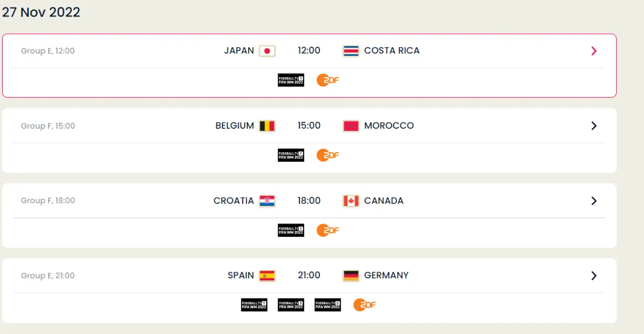Screen dimensions: 644x334
Task: Click the Canada flag icon
Action: click(350, 201)
